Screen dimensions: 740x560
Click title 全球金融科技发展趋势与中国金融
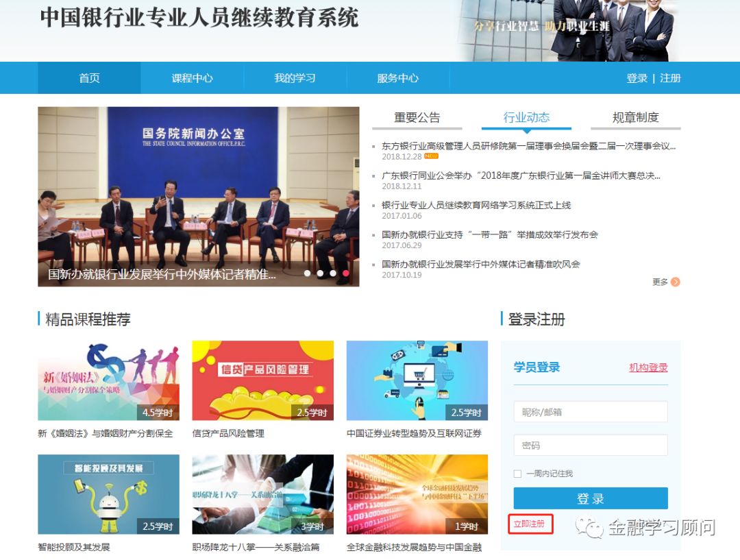coord(414,547)
